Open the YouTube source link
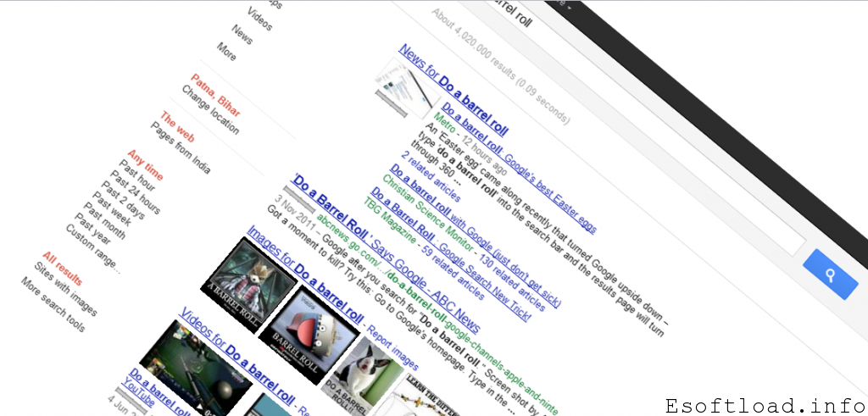The height and width of the screenshot is (416, 868). (138, 391)
